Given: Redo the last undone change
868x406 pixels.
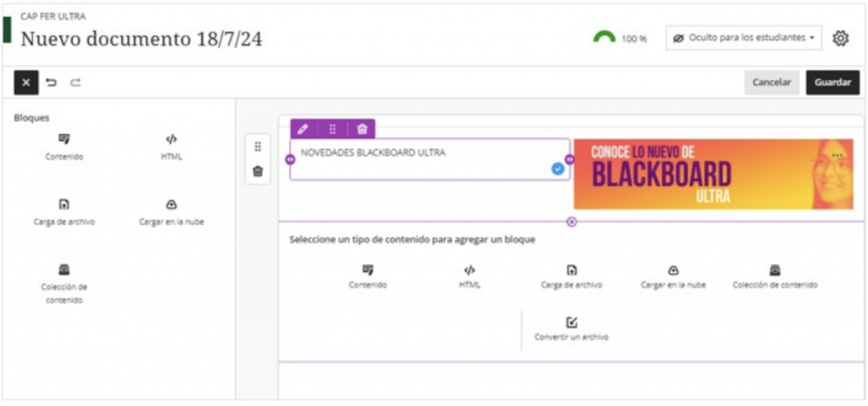Looking at the screenshot, I should 75,82.
